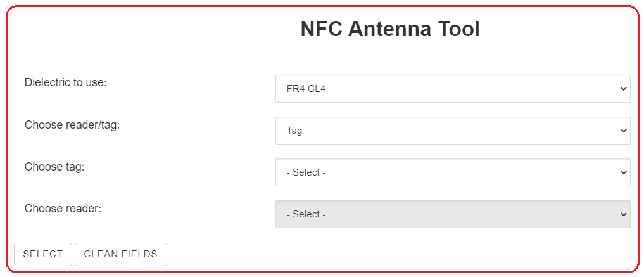Open the Choose reader/tag dropdown

coord(452,131)
